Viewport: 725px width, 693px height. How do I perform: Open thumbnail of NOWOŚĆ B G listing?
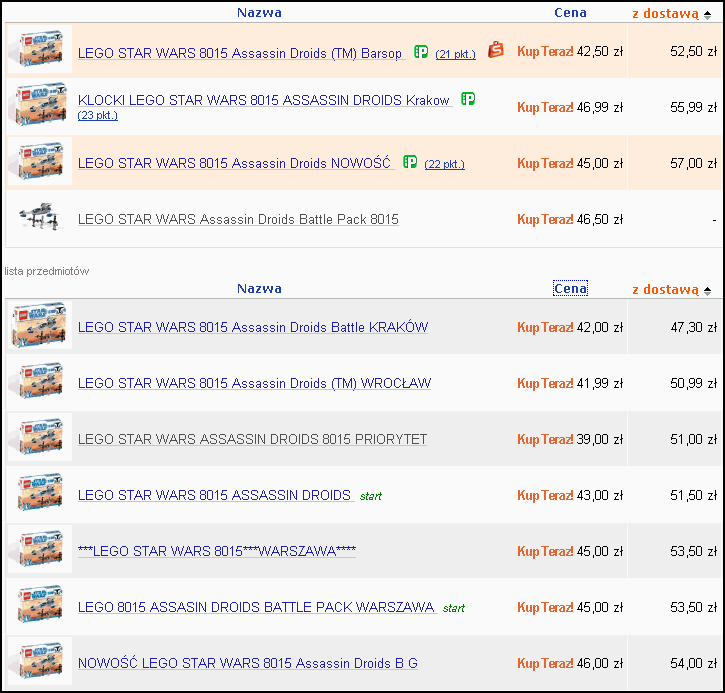(x=40, y=661)
